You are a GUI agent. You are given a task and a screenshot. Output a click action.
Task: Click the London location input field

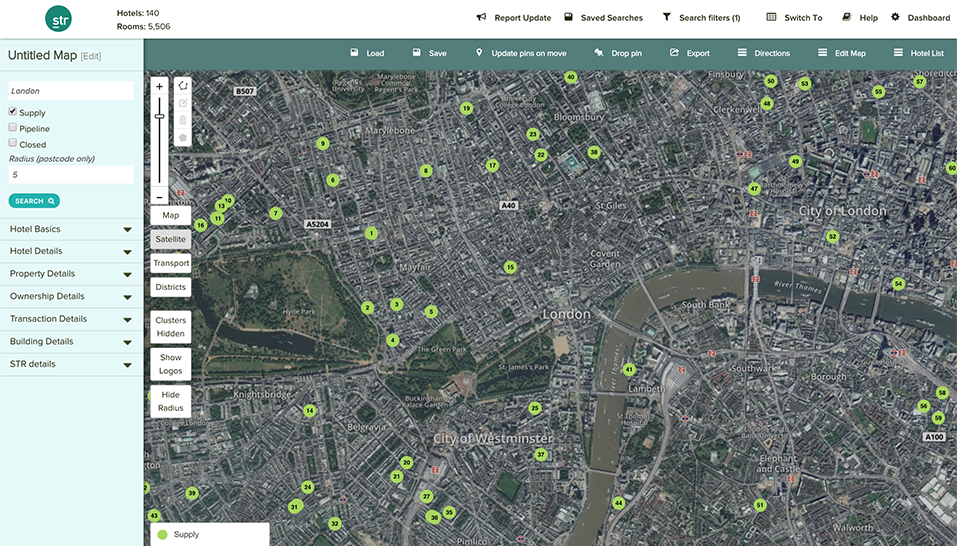(x=71, y=91)
